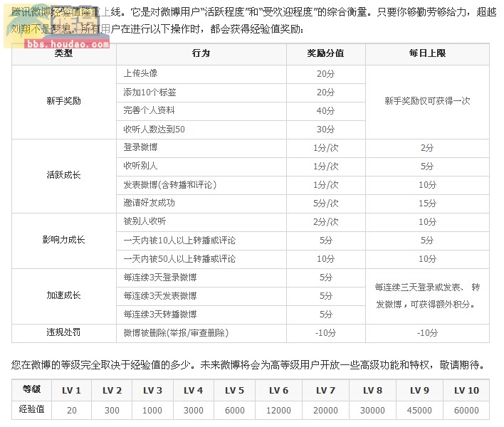Select '一天内被50人以上转播或评论' row
Image resolution: width=504 pixels, height=427 pixels.
(179, 259)
